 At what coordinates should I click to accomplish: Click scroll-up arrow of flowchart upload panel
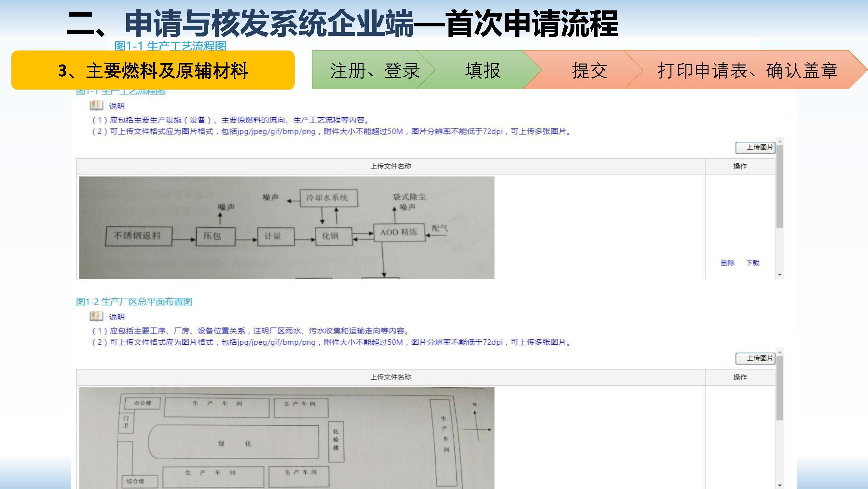780,141
